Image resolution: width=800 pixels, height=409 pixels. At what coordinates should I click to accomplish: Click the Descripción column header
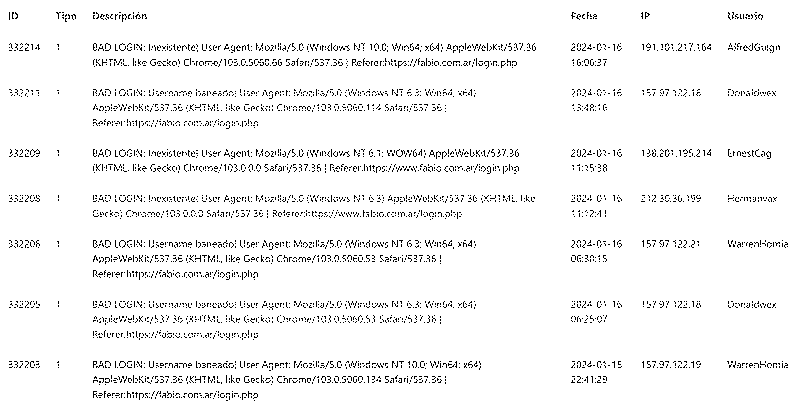coord(119,16)
